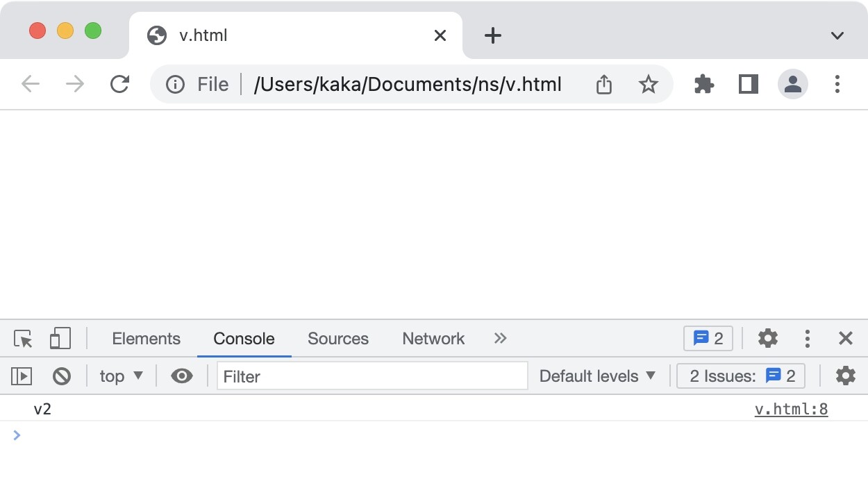
Task: Select the inspect element picker icon
Action: tap(23, 339)
